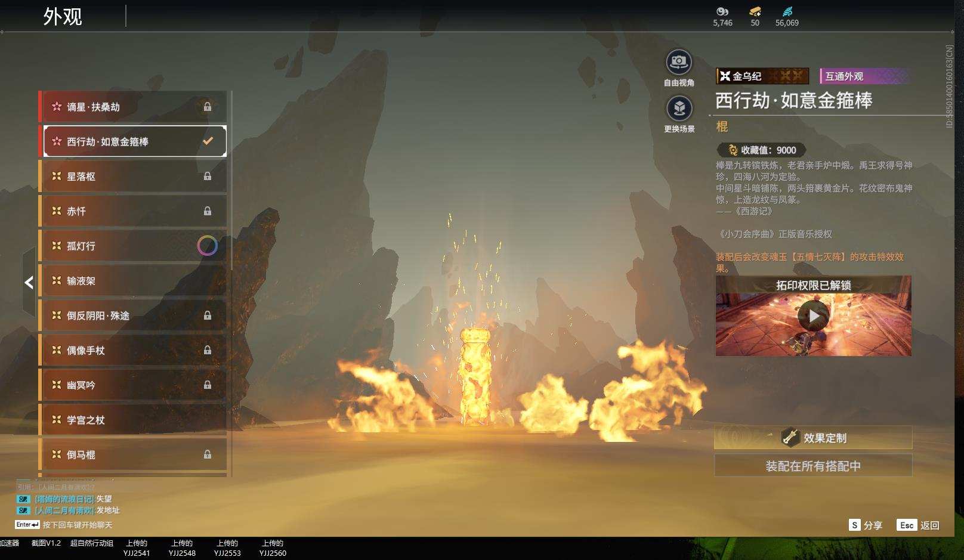Click the chat channel icon beside 失望 message
This screenshot has width=964, height=560.
coord(23,499)
